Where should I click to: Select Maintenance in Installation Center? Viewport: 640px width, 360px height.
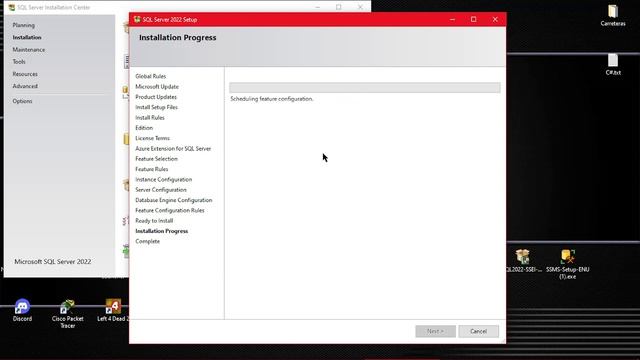pos(29,50)
